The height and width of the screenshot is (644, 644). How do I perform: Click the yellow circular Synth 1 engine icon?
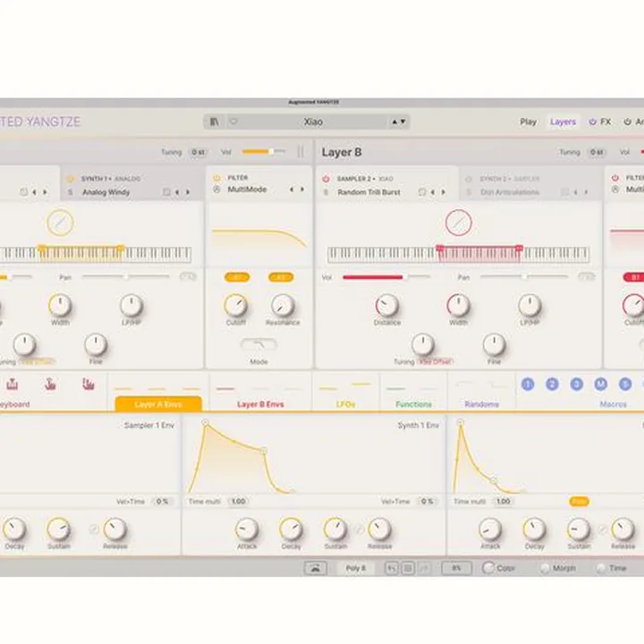click(x=60, y=223)
